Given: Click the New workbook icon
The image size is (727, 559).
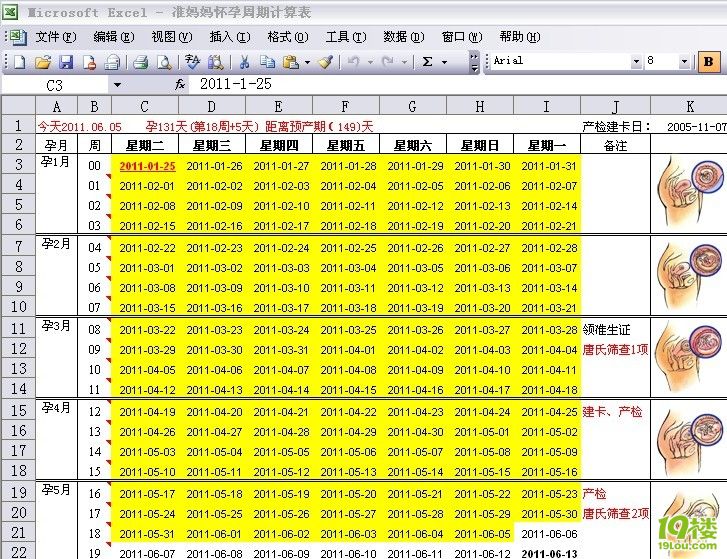Looking at the screenshot, I should coord(20,62).
